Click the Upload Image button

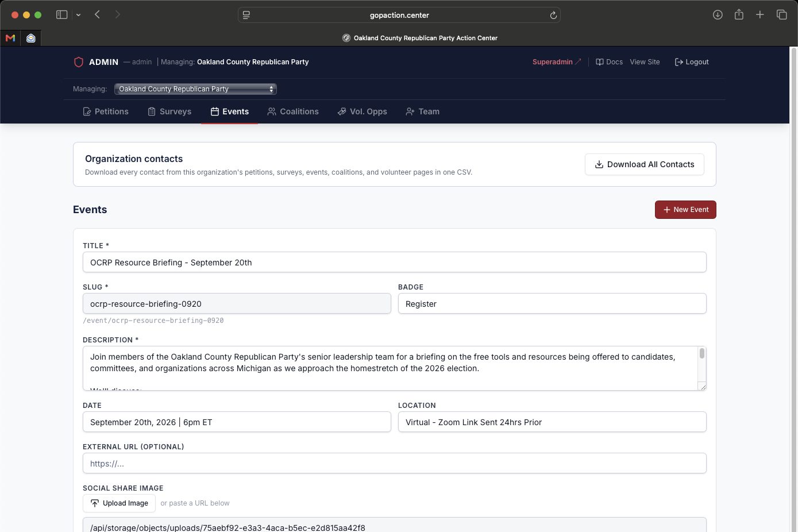point(119,503)
